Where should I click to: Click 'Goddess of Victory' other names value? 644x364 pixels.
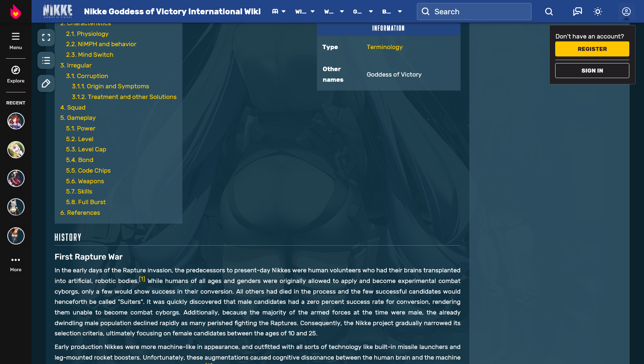tap(394, 74)
